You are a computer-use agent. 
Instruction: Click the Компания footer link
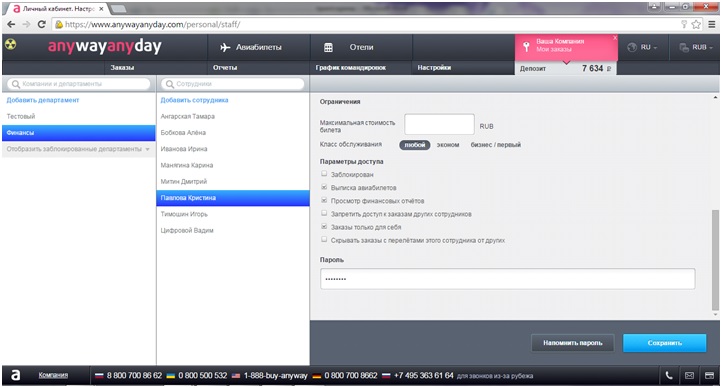pos(53,375)
